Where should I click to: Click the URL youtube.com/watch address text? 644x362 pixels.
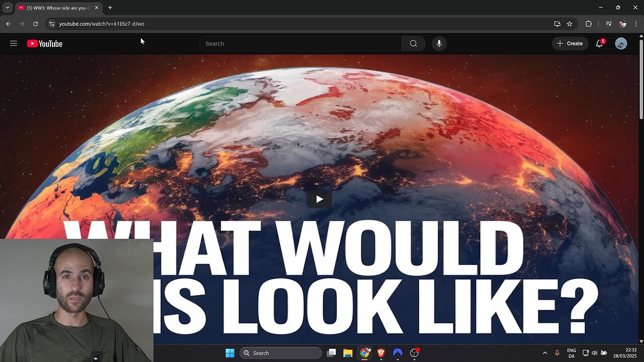click(102, 24)
